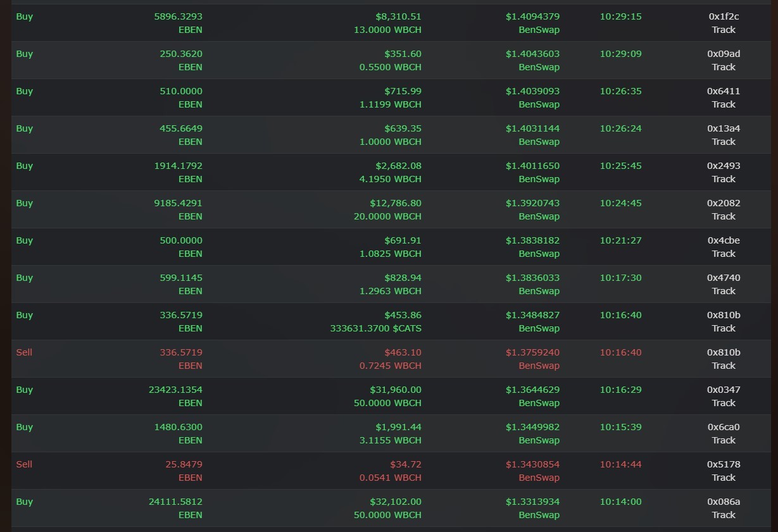Click Track under address 0x4cbe

click(x=724, y=254)
